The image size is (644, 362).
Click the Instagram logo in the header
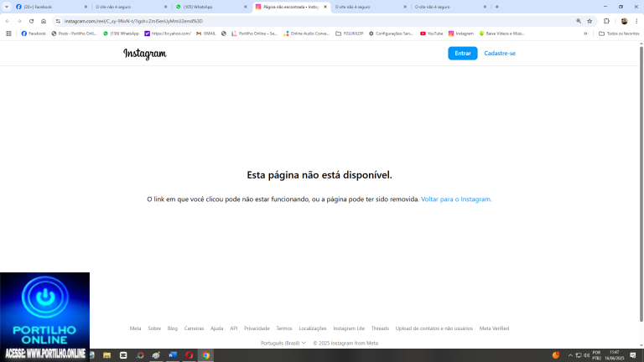tap(144, 54)
